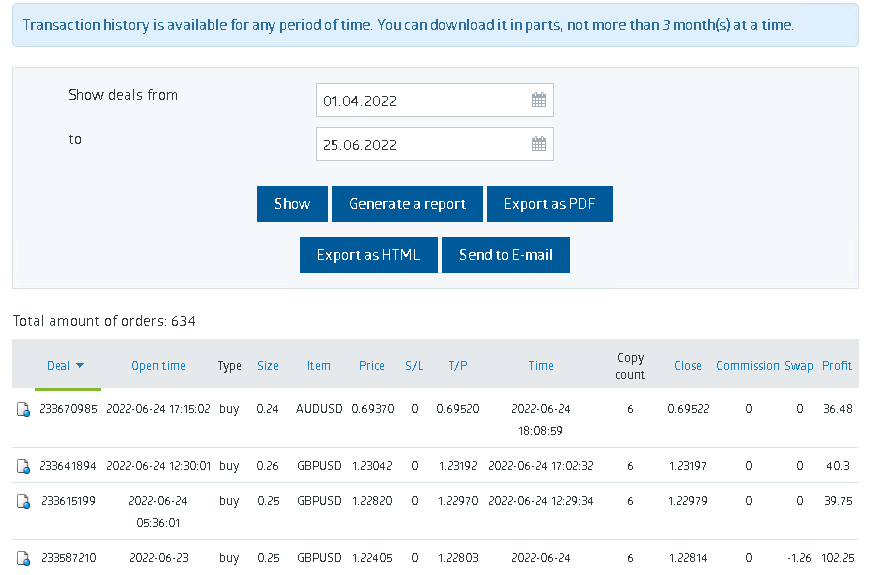Open calendar picker for start date
The height and width of the screenshot is (575, 887).
coord(539,100)
